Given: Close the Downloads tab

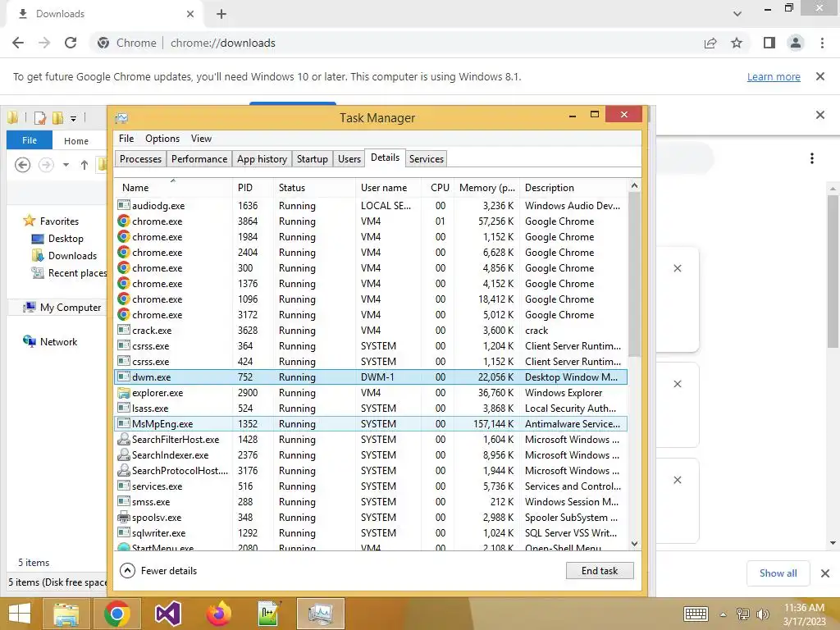Looking at the screenshot, I should 190,14.
